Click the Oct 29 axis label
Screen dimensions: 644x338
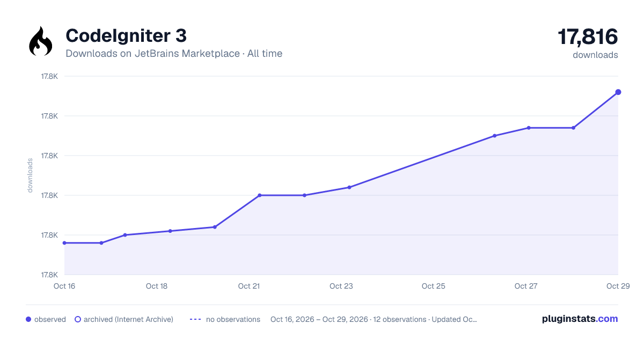point(618,286)
